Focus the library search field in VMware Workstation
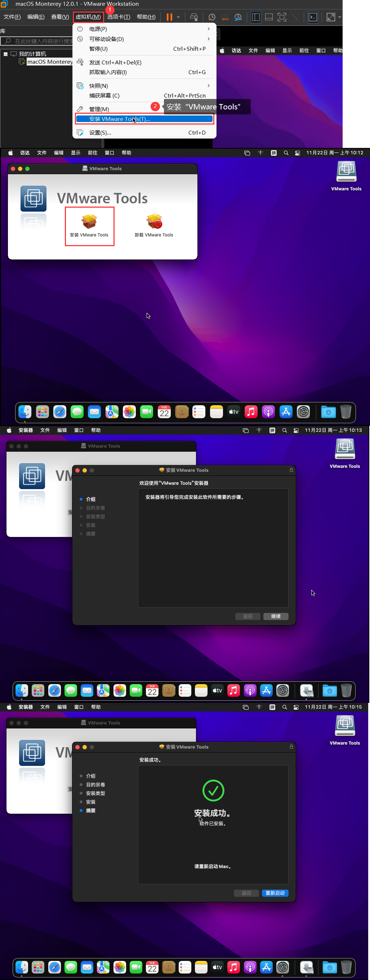Image resolution: width=370 pixels, height=980 pixels. coord(37,41)
